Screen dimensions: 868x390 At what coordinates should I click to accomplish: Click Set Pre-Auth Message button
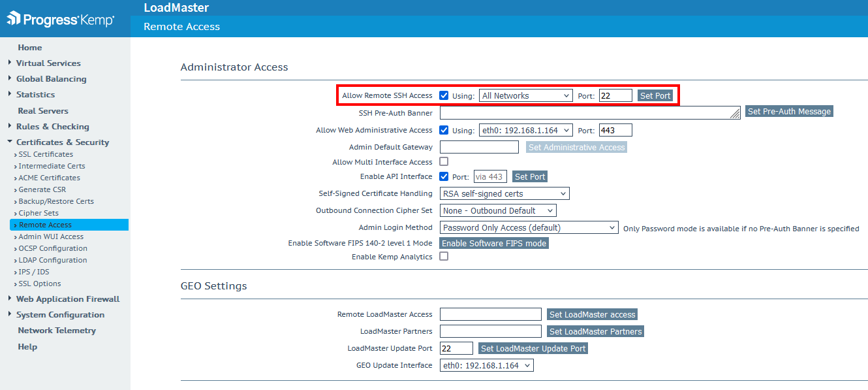[x=789, y=112]
